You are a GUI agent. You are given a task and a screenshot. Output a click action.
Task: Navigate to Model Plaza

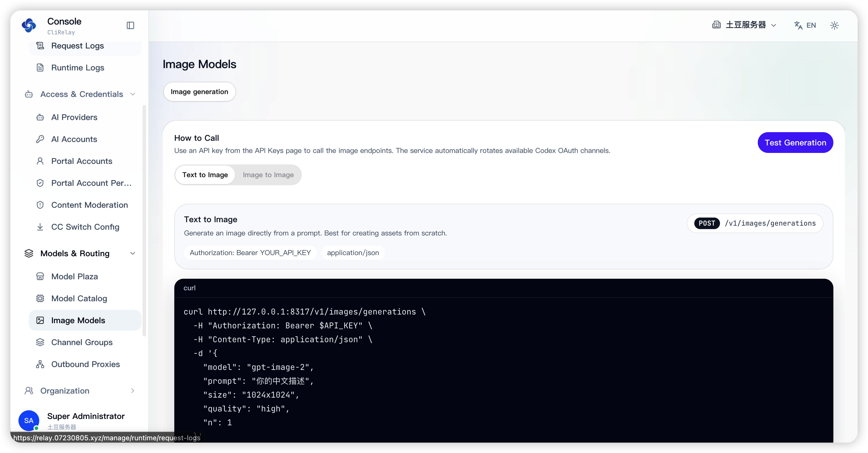tap(85, 276)
